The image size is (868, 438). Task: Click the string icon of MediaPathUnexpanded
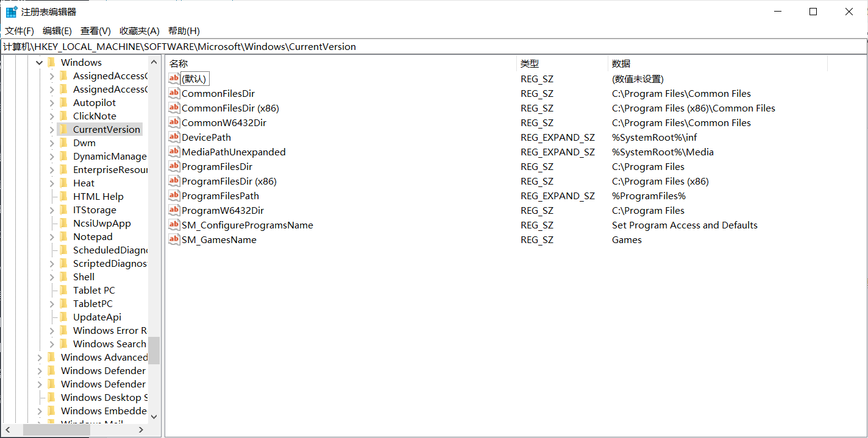click(174, 152)
